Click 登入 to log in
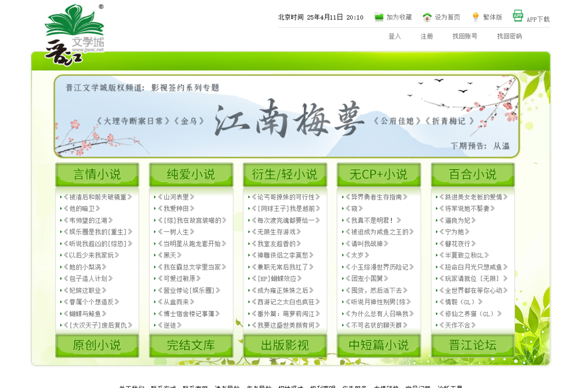This screenshot has width=588, height=388. coord(395,36)
